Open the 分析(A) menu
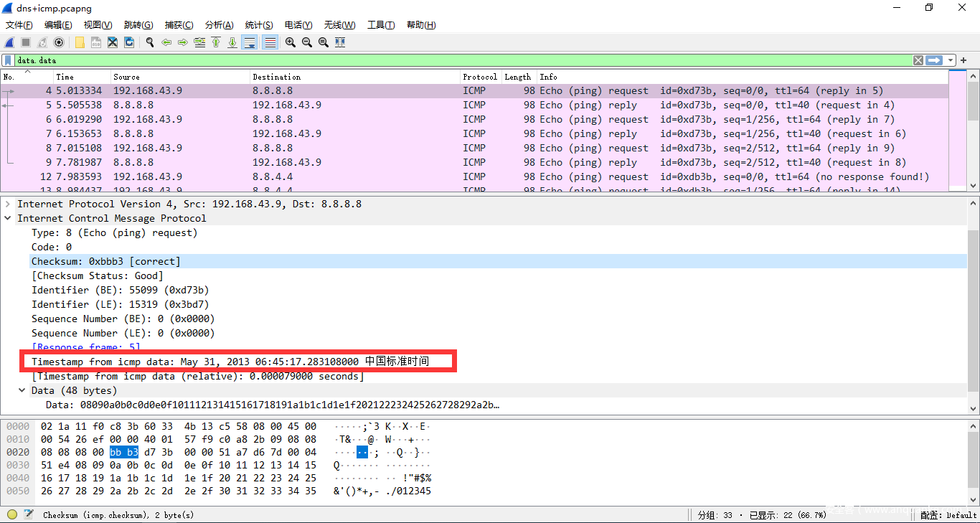The image size is (980, 523). (219, 25)
